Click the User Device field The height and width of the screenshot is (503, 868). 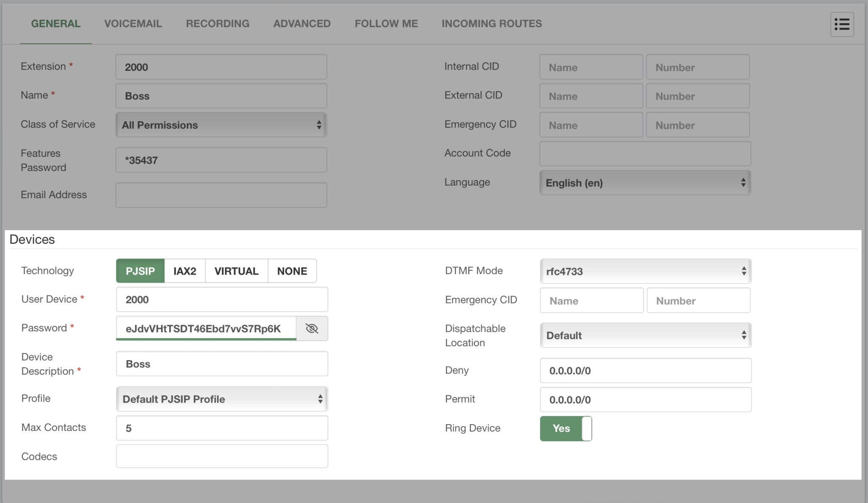pyautogui.click(x=222, y=300)
